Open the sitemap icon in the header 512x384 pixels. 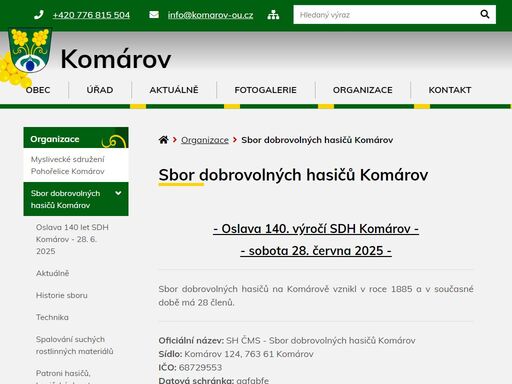[x=273, y=15]
